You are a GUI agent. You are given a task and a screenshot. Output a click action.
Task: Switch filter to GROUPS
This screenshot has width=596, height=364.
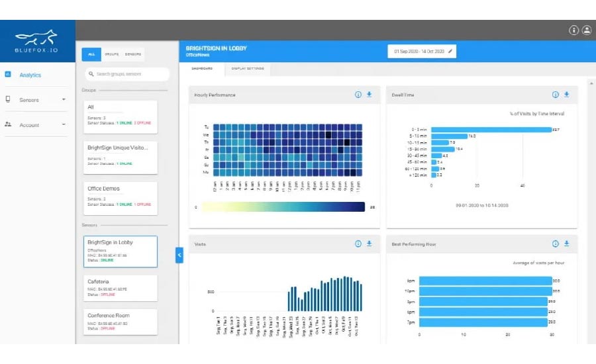coord(111,54)
